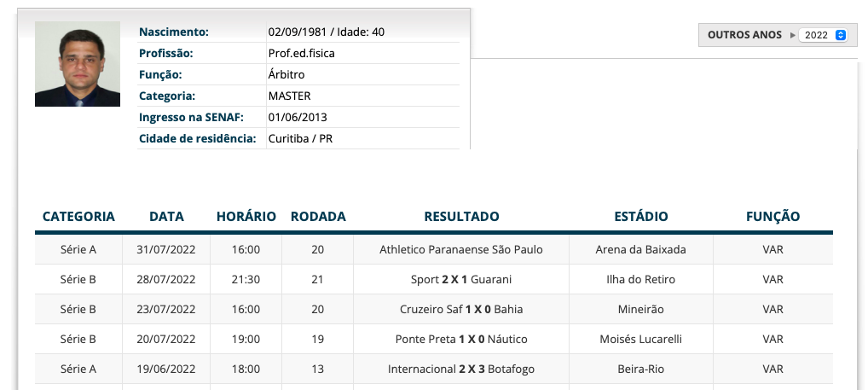The height and width of the screenshot is (390, 868).
Task: Open the year dropdown showing 2022
Action: pos(824,35)
